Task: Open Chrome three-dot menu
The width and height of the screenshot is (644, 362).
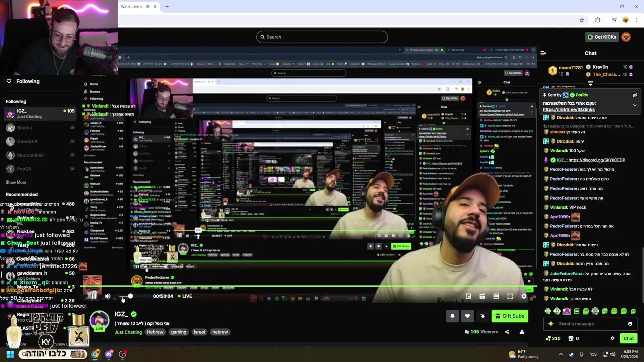Action: tap(637, 20)
